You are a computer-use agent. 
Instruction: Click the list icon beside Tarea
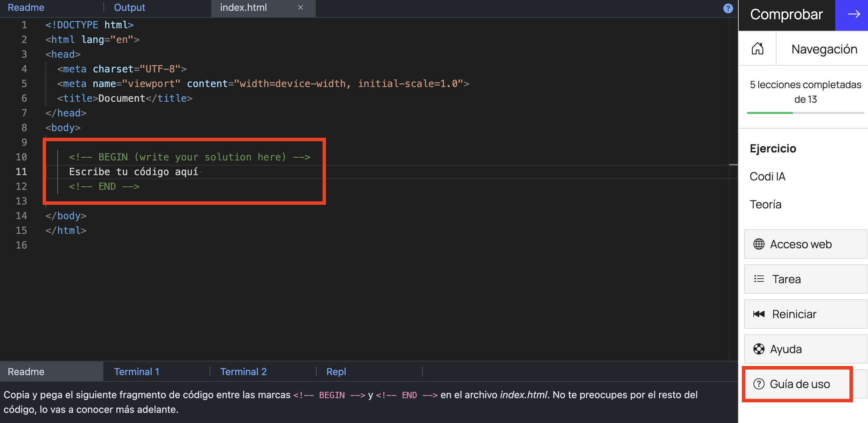pyautogui.click(x=759, y=279)
